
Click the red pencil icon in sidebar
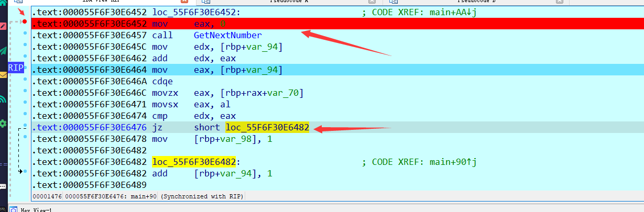click(3, 26)
